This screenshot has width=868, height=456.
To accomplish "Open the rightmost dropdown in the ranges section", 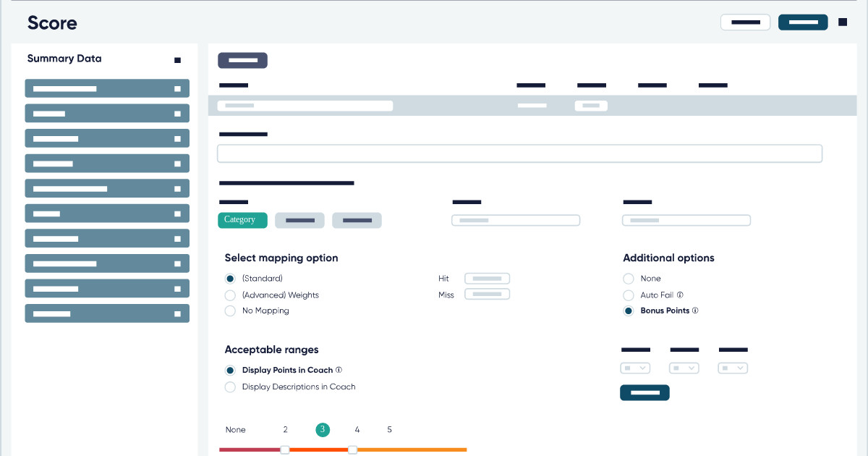I will coord(733,368).
